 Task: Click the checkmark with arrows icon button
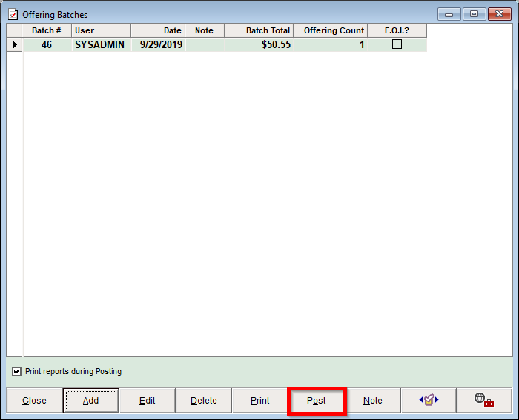pos(429,400)
